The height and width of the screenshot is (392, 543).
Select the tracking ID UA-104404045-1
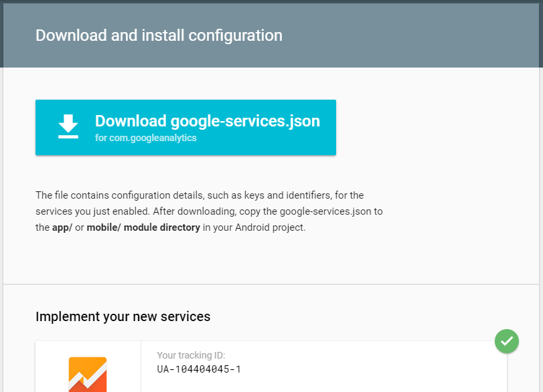tap(199, 369)
